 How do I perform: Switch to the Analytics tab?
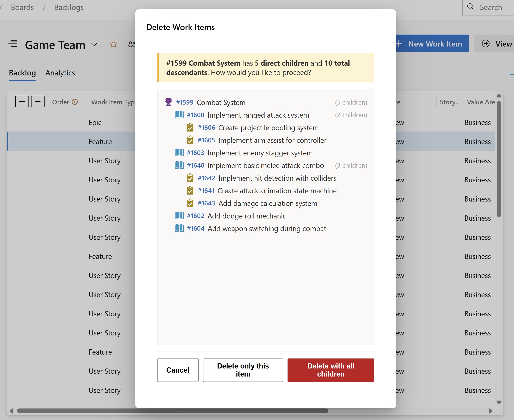point(60,73)
